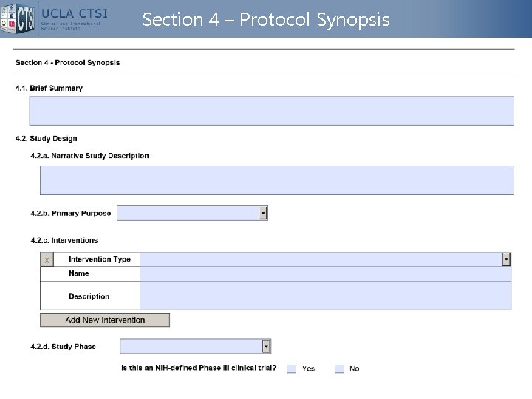
Task: Click the Primary Purpose dropdown arrow
Action: coord(262,213)
